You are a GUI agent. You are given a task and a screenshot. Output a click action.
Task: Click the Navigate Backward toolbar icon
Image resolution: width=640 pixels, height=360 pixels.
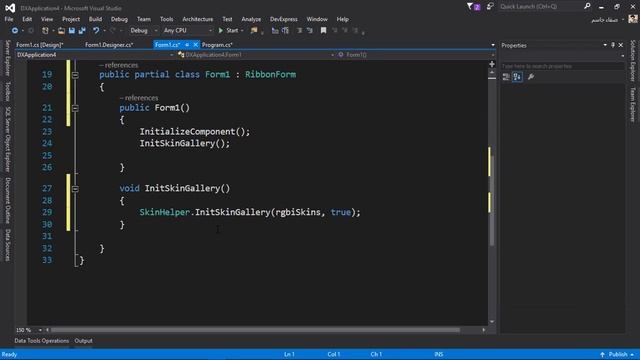(15, 31)
